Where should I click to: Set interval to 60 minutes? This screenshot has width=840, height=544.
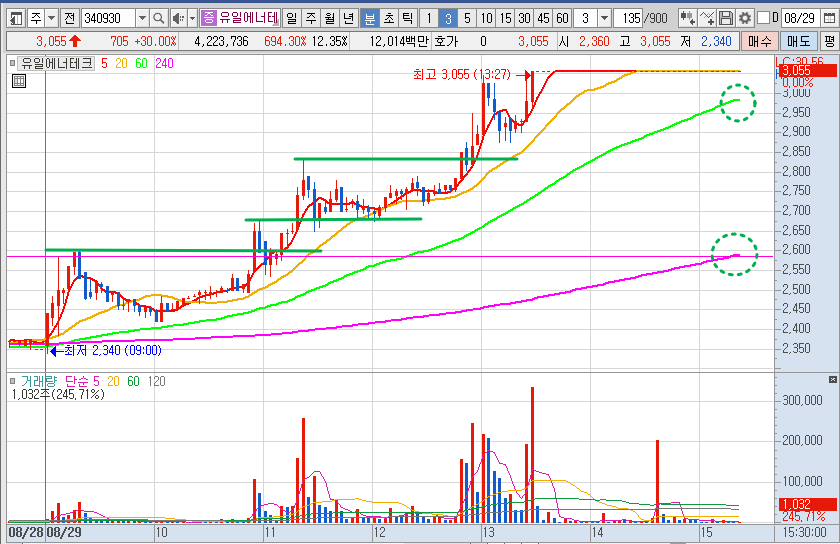562,19
